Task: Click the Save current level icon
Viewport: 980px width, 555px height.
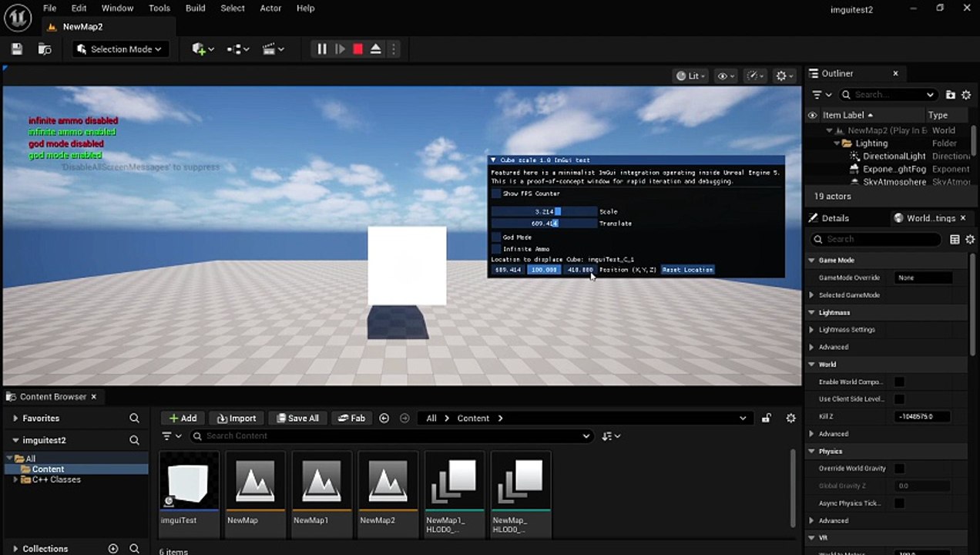Action: 17,49
